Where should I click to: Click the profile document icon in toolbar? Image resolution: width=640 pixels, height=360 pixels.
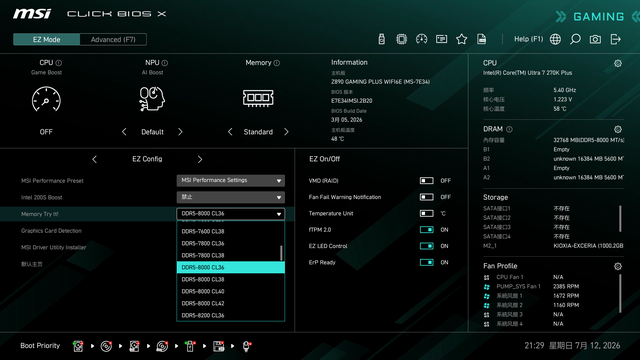point(482,39)
